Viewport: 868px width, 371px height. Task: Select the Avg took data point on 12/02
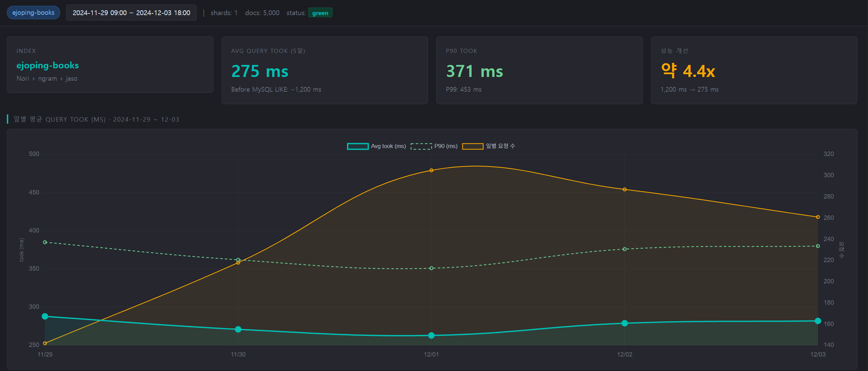pos(625,323)
